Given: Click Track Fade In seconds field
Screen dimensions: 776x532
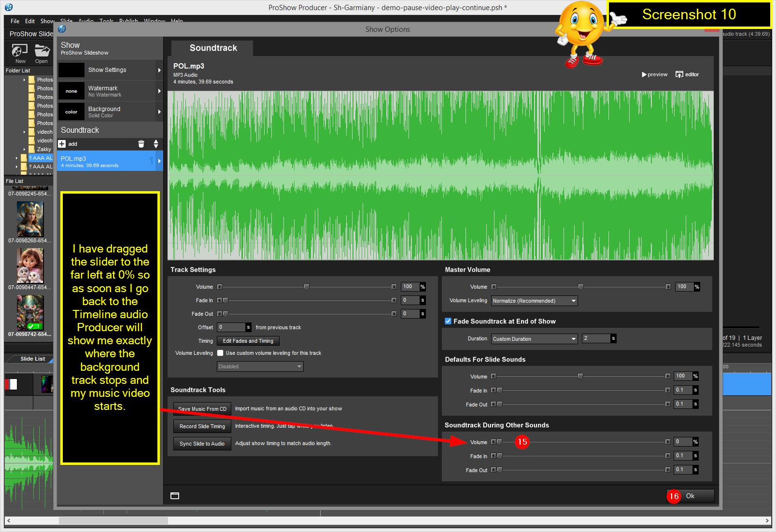Looking at the screenshot, I should tap(410, 300).
